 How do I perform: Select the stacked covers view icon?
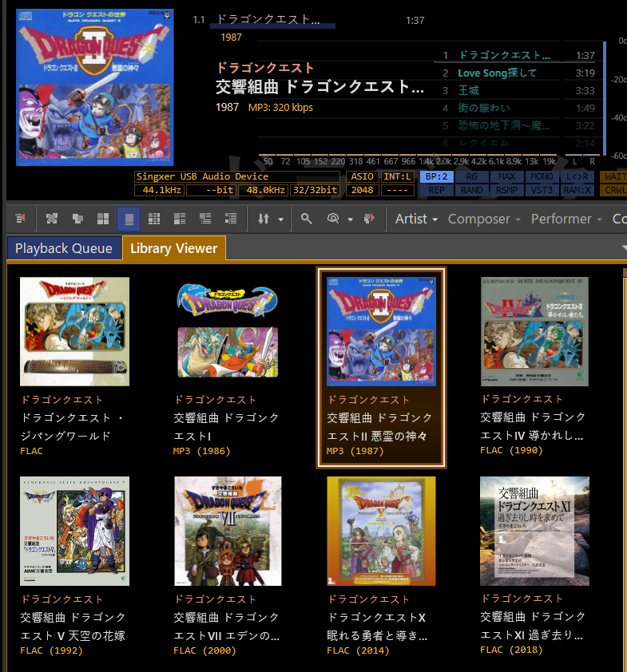(77, 219)
